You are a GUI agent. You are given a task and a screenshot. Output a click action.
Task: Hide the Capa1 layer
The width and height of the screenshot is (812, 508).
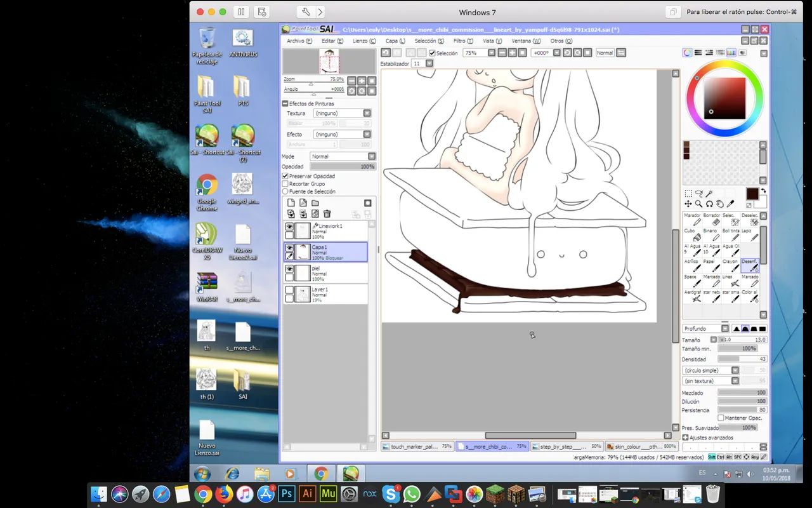(289, 248)
